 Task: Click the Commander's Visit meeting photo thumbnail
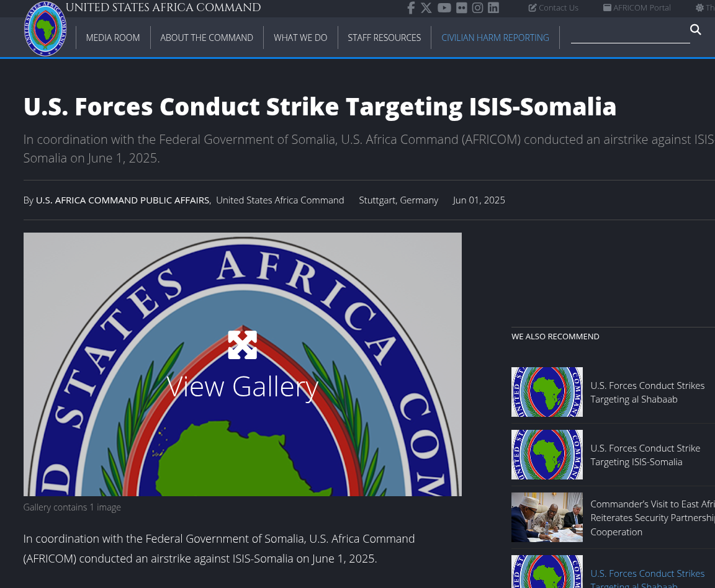click(547, 517)
